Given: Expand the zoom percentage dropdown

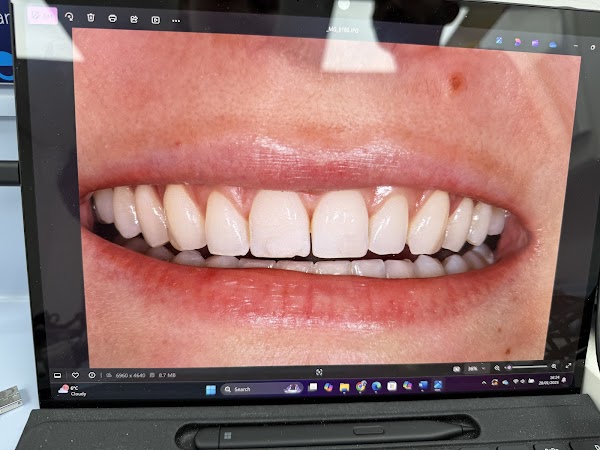Looking at the screenshot, I should pos(473,368).
